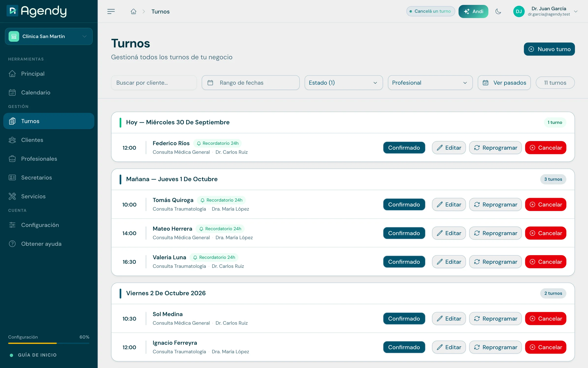Image resolution: width=588 pixels, height=368 pixels.
Task: Cancel Valeria Luna's turno
Action: [545, 262]
